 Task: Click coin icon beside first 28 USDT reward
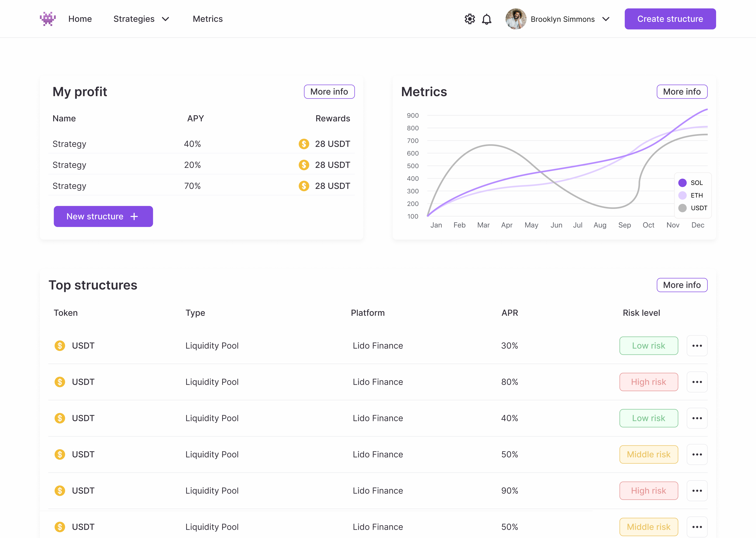303,144
